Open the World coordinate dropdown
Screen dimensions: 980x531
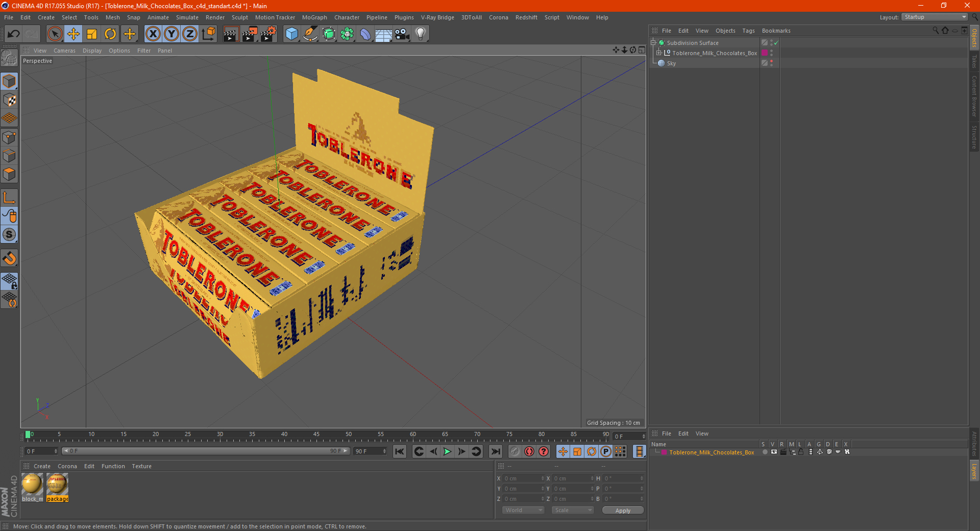click(523, 510)
